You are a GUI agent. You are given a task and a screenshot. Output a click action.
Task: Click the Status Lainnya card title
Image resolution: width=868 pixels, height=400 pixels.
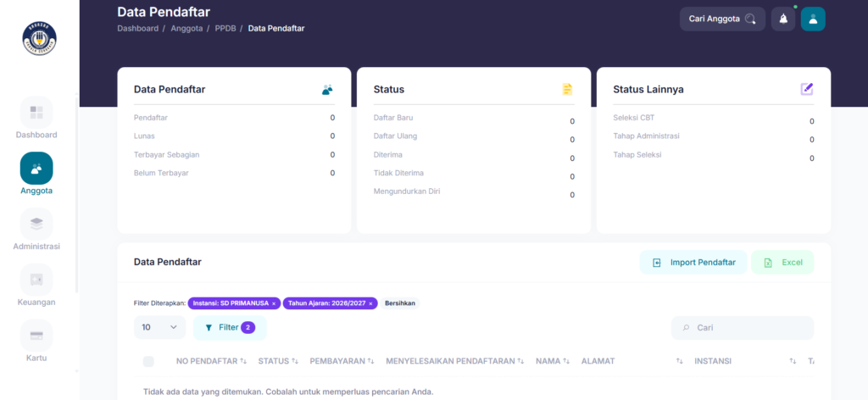pyautogui.click(x=648, y=90)
